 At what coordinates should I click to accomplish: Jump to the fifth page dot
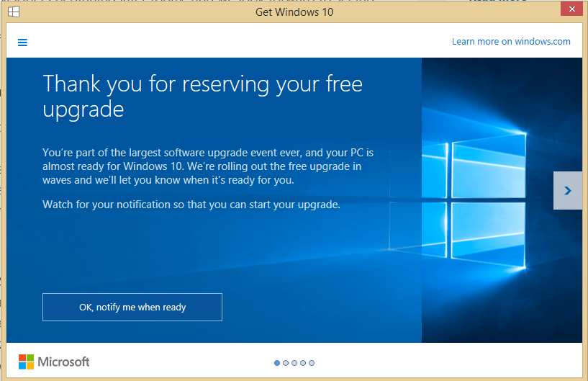pos(312,363)
